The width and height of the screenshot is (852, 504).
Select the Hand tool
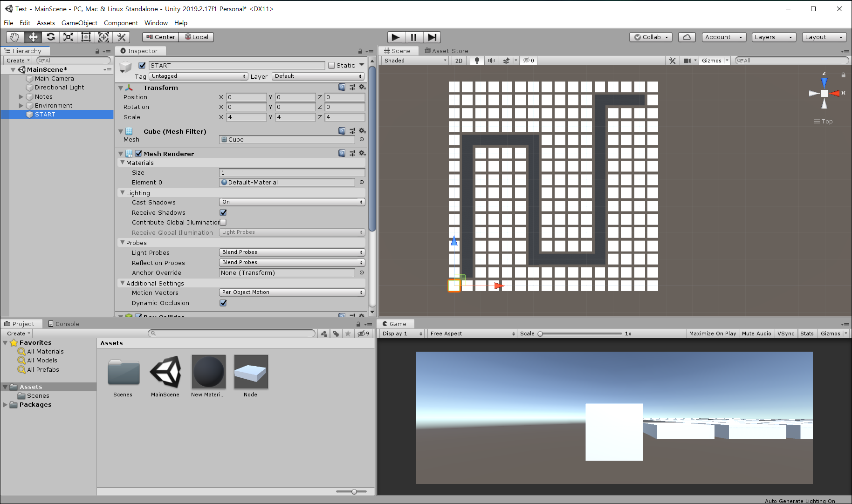point(15,37)
